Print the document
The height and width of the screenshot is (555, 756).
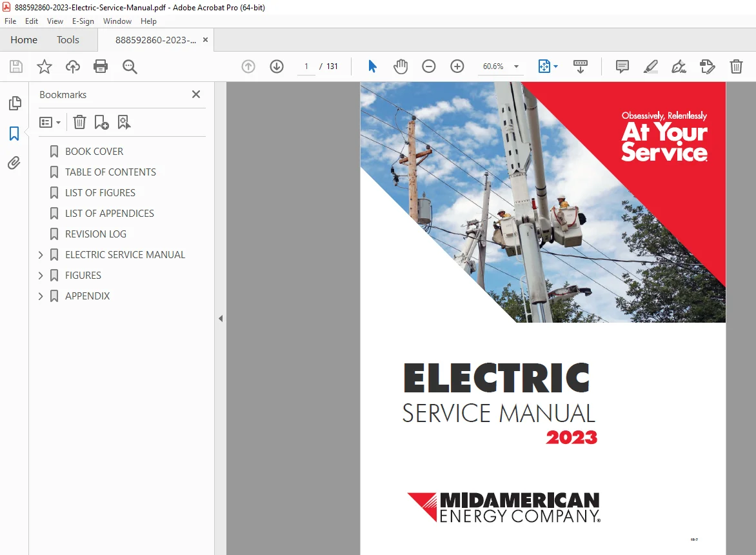click(101, 66)
